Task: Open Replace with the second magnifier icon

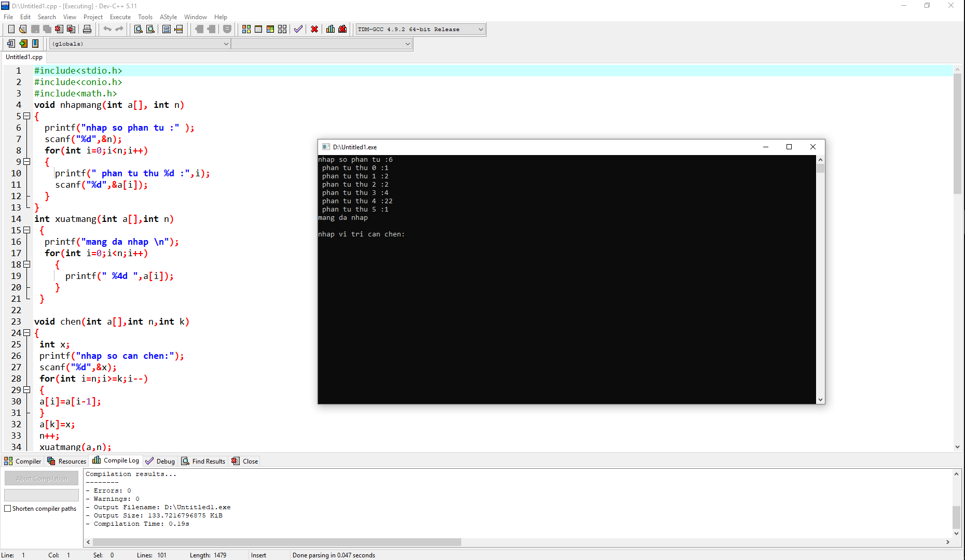Action: pyautogui.click(x=150, y=29)
